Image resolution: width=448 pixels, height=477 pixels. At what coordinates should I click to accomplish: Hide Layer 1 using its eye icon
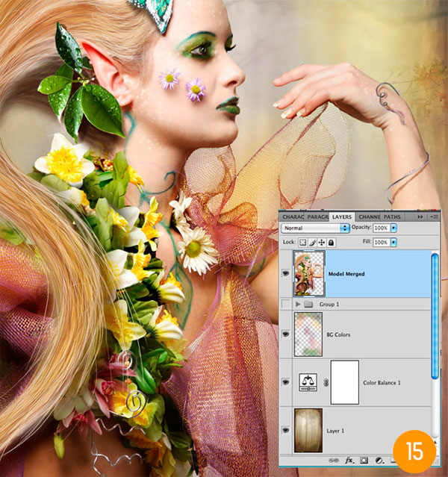click(x=285, y=430)
